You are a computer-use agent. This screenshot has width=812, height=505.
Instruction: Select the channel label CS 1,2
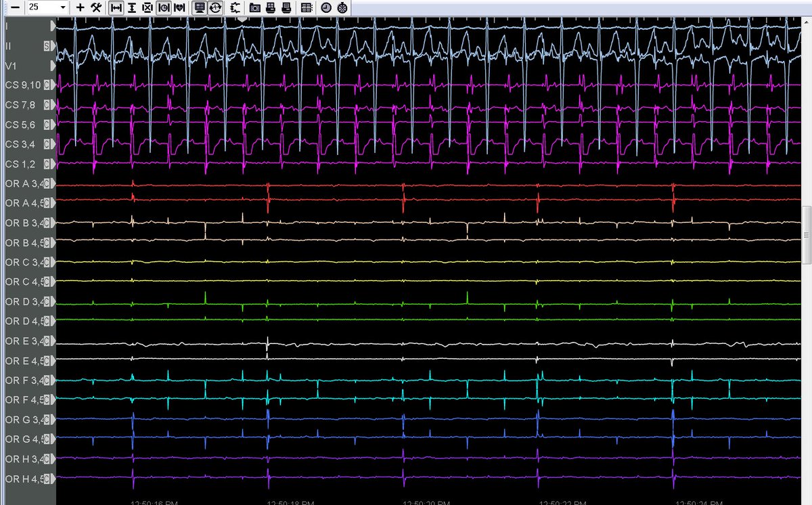19,164
